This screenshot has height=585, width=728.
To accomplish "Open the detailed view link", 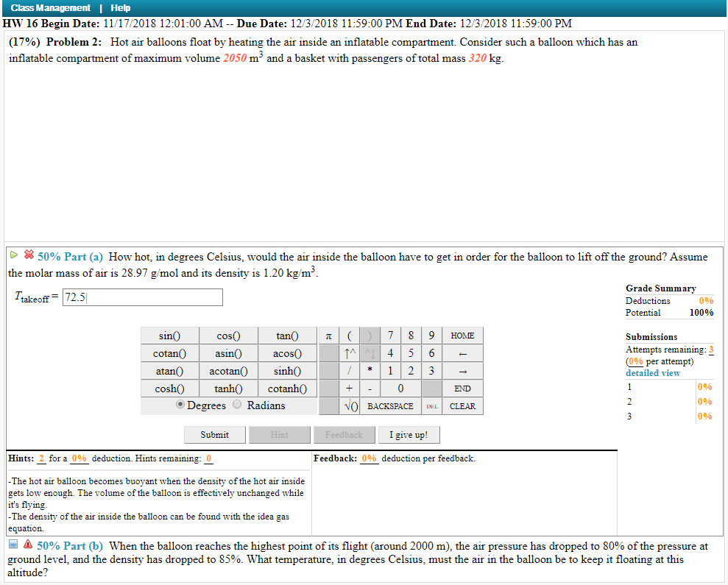I will point(652,373).
